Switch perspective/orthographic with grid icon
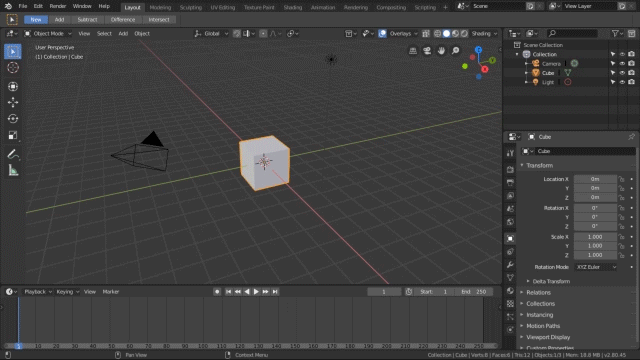The width and height of the screenshot is (640, 360). [413, 51]
